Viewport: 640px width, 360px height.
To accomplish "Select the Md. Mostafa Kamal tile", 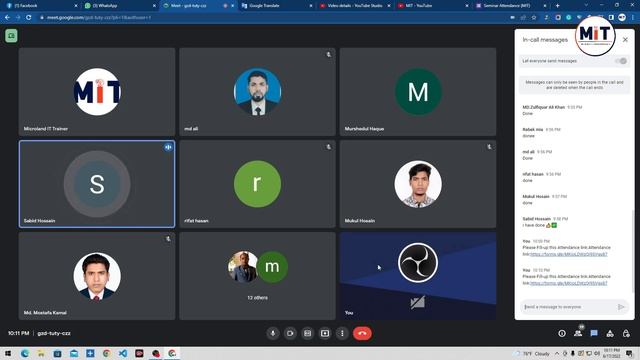I will click(97, 276).
